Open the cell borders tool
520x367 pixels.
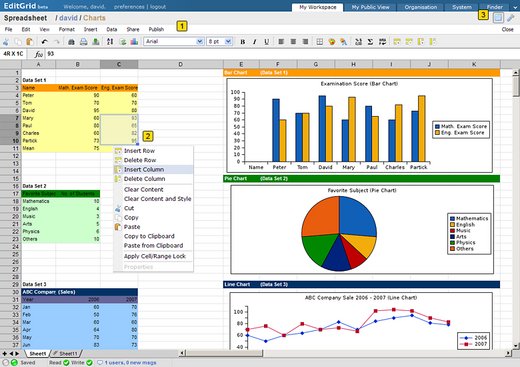click(x=319, y=42)
